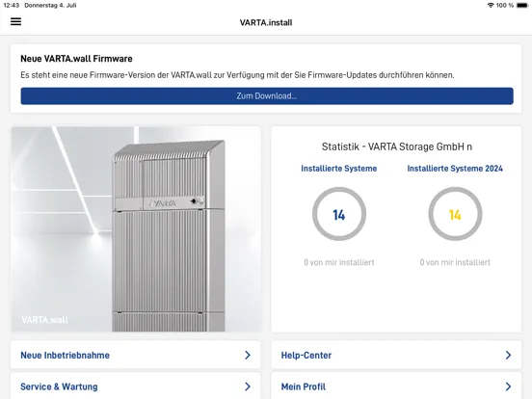Click the Wi-Fi status icon
532x399 pixels.
pos(491,5)
